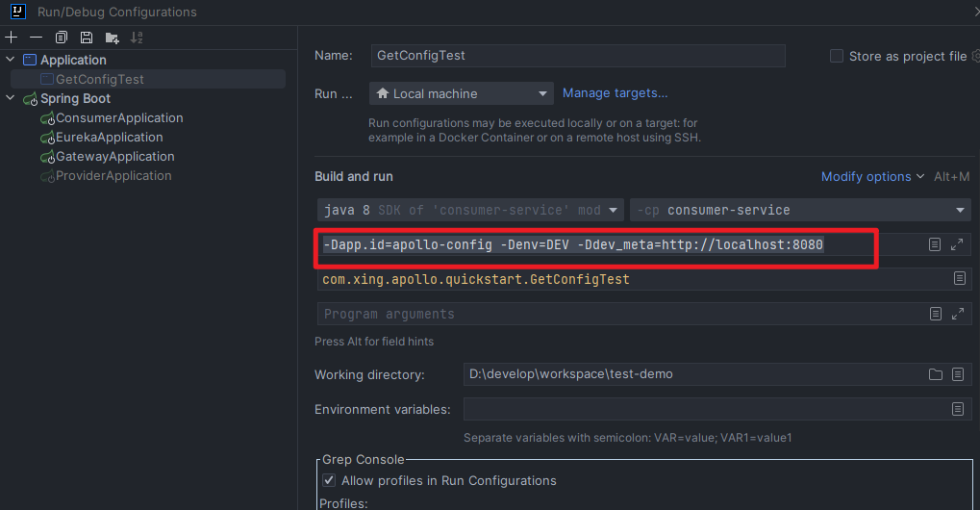Image resolution: width=980 pixels, height=510 pixels.
Task: Open the Local machine run target dropdown
Action: coord(462,93)
